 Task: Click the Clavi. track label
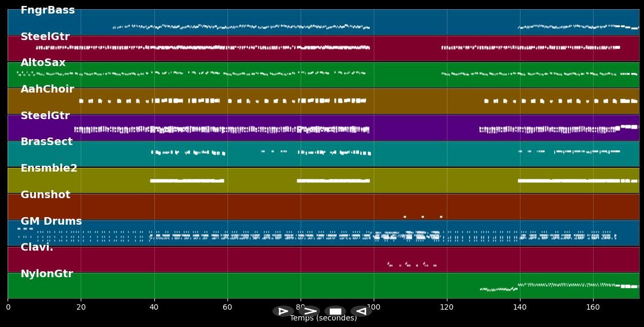(x=37, y=247)
